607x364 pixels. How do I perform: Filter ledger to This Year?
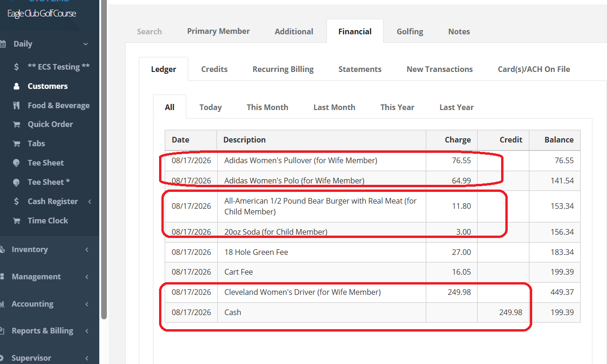397,107
